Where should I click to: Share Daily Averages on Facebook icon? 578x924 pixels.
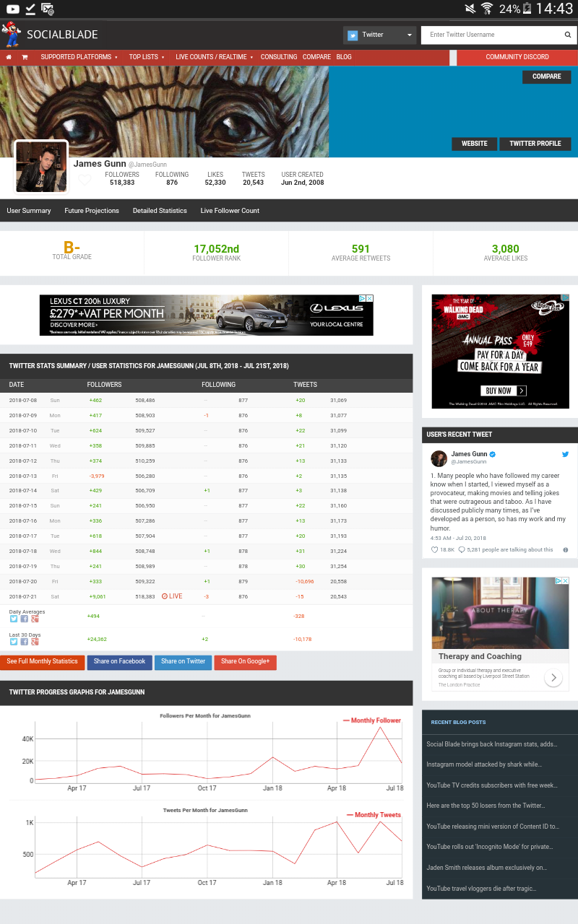click(25, 619)
